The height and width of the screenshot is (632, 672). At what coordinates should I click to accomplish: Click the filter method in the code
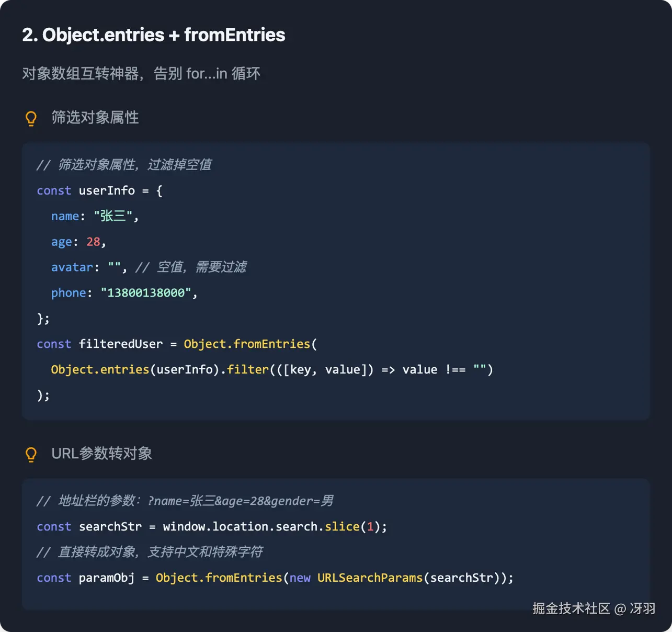pos(247,370)
